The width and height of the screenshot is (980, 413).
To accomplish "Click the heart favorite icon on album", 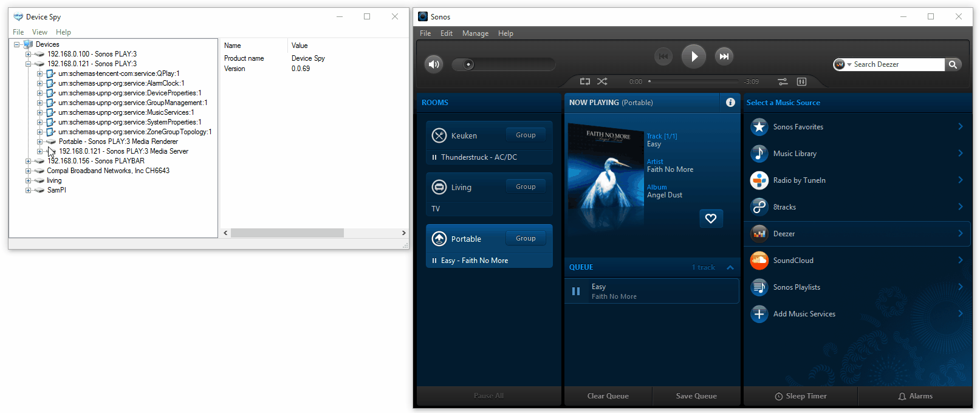I will tap(711, 219).
